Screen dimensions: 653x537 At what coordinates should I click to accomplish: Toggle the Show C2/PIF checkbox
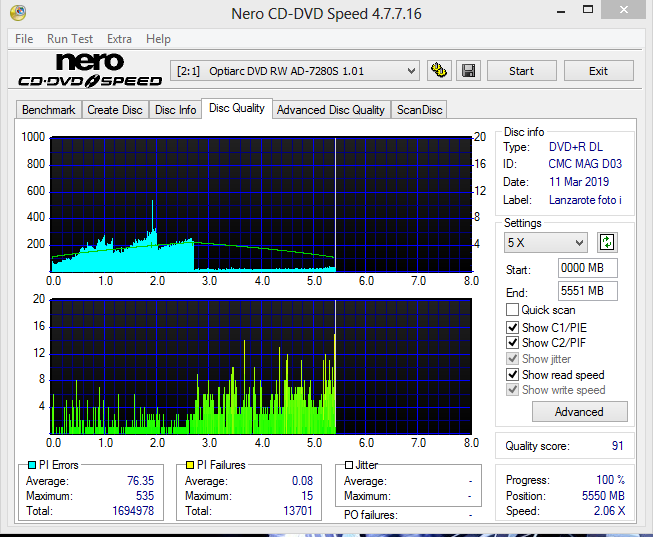[x=512, y=342]
